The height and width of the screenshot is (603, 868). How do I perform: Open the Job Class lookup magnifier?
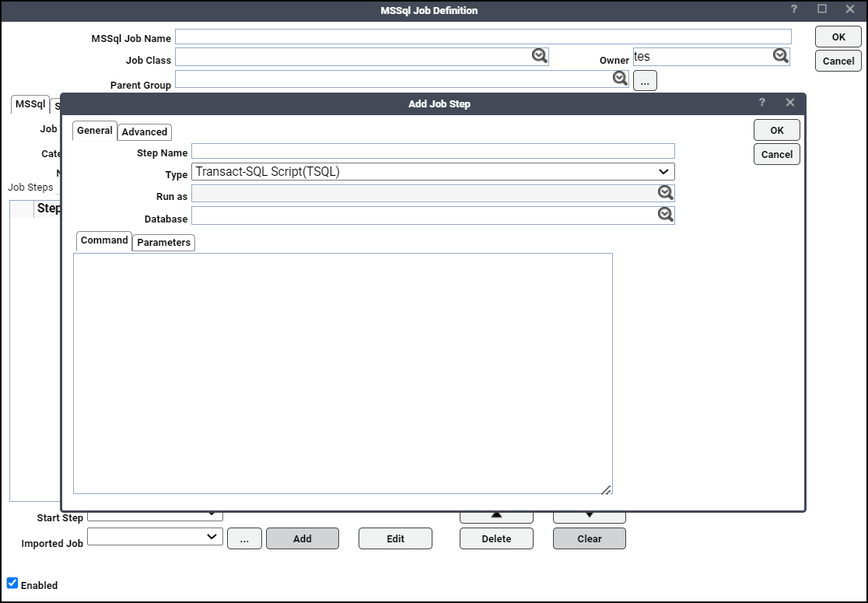pyautogui.click(x=539, y=56)
